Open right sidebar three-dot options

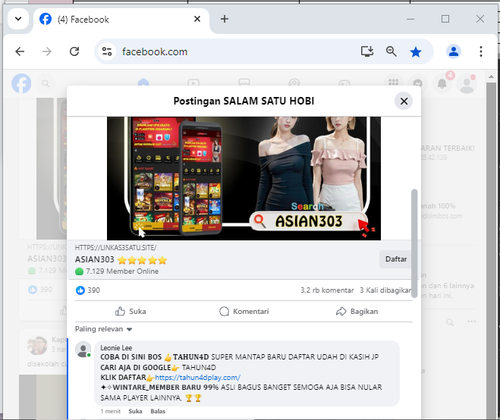(471, 321)
